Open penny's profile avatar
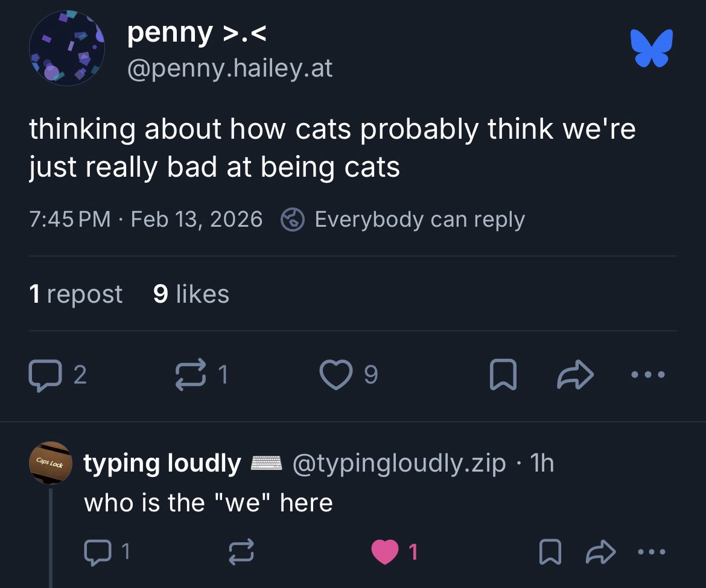The image size is (706, 588). pos(66,48)
